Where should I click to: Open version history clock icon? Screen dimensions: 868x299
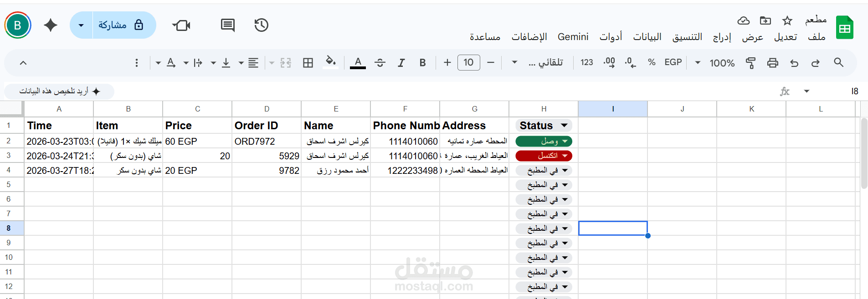(262, 25)
